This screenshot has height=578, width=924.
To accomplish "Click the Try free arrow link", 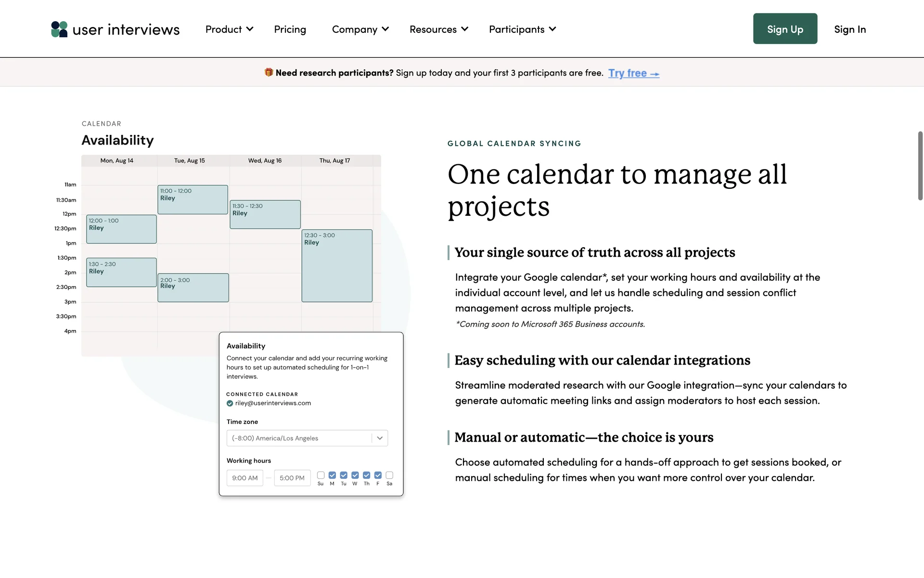I will pyautogui.click(x=633, y=73).
